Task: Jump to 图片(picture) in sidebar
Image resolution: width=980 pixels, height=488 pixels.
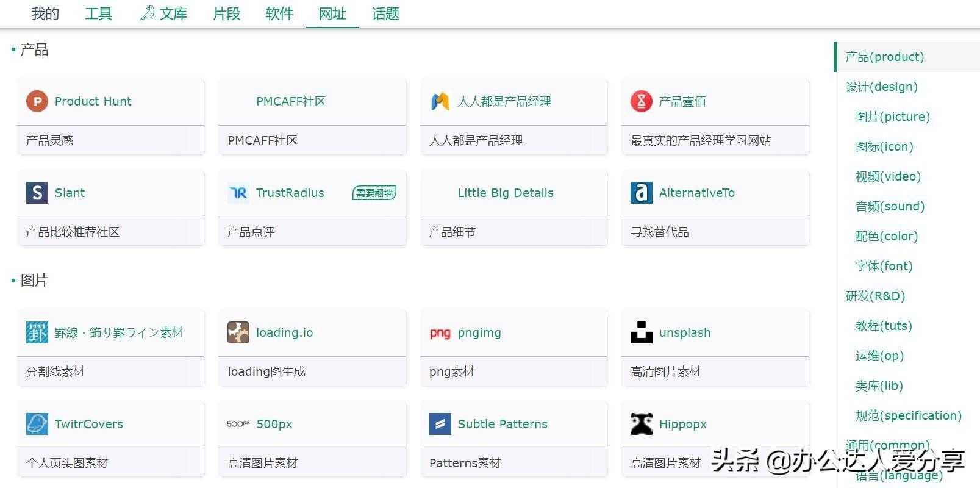Action: (893, 117)
